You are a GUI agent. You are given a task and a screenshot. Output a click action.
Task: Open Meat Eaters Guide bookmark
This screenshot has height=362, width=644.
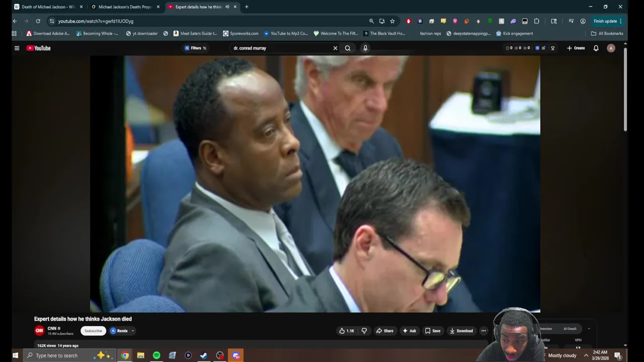(195, 34)
